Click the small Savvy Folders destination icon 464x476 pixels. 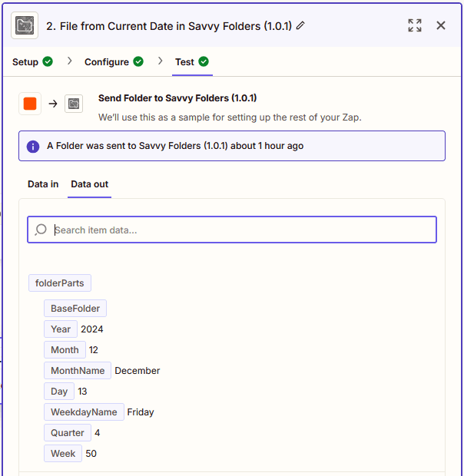(x=74, y=104)
